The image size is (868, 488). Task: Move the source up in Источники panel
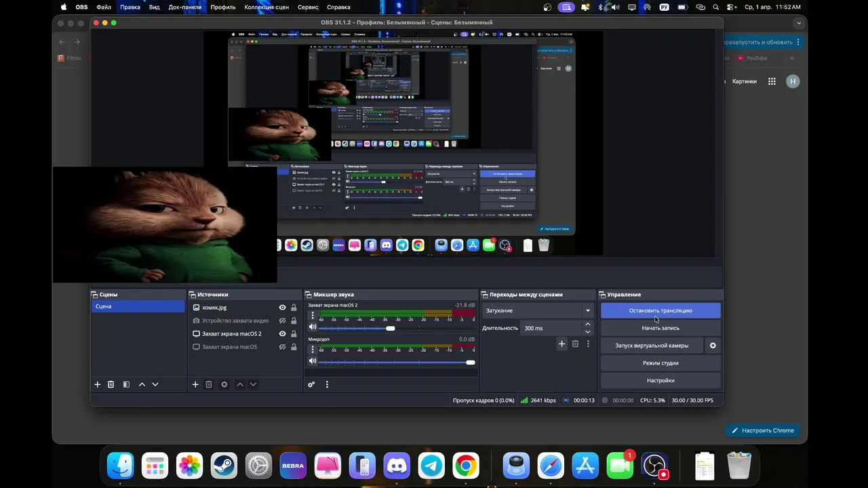(239, 384)
